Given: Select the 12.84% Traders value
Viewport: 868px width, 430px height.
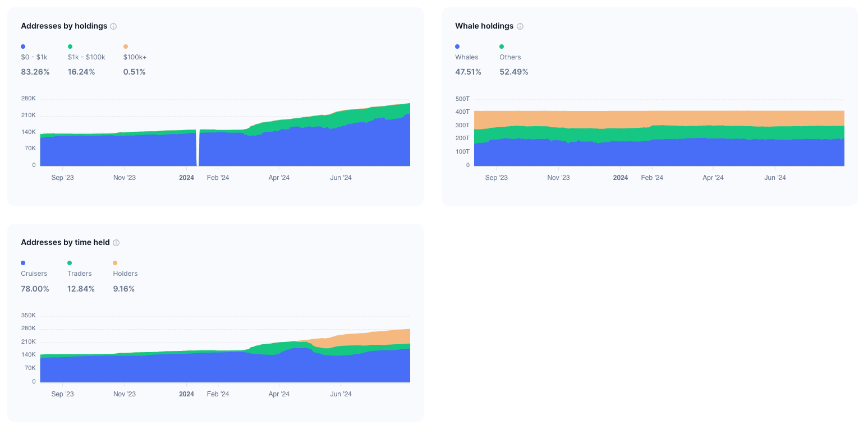Looking at the screenshot, I should 81,289.
